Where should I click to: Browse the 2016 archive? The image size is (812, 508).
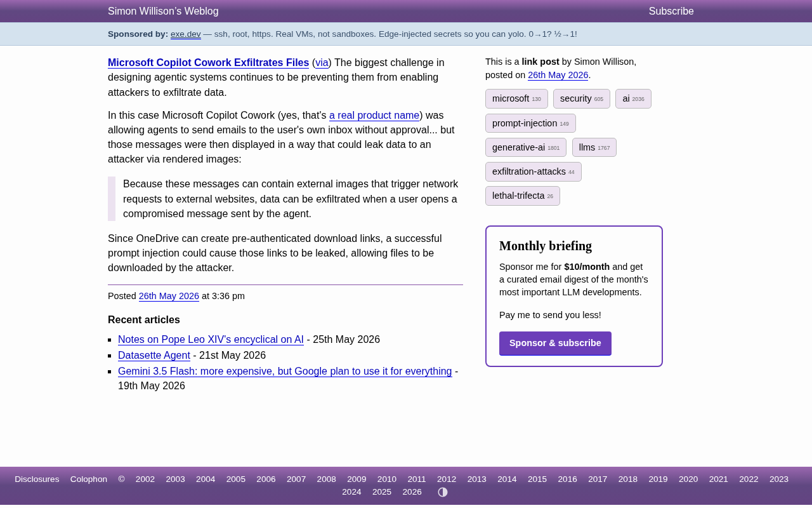pos(568,479)
